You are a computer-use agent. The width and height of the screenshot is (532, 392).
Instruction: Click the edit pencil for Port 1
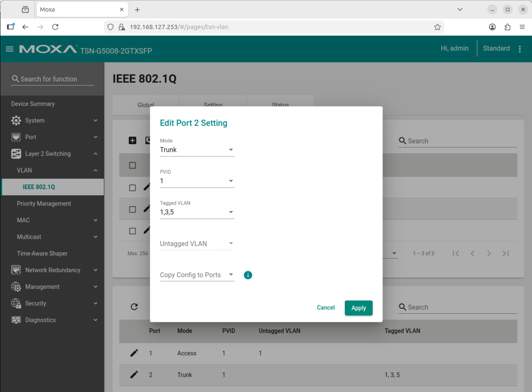tap(134, 353)
